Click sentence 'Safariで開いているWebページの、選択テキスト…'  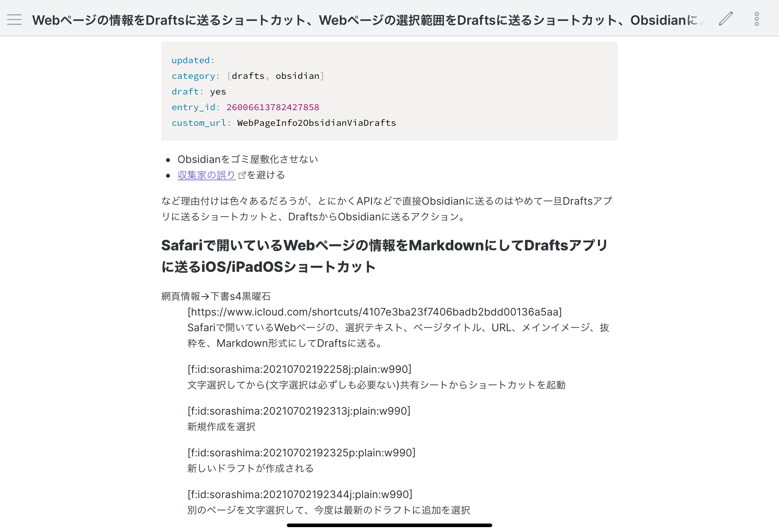point(398,335)
